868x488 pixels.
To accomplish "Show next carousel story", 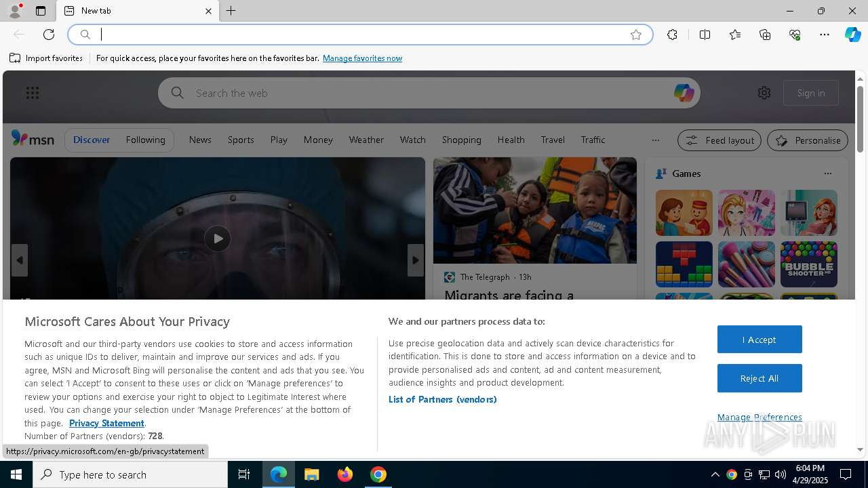I will click(x=416, y=260).
